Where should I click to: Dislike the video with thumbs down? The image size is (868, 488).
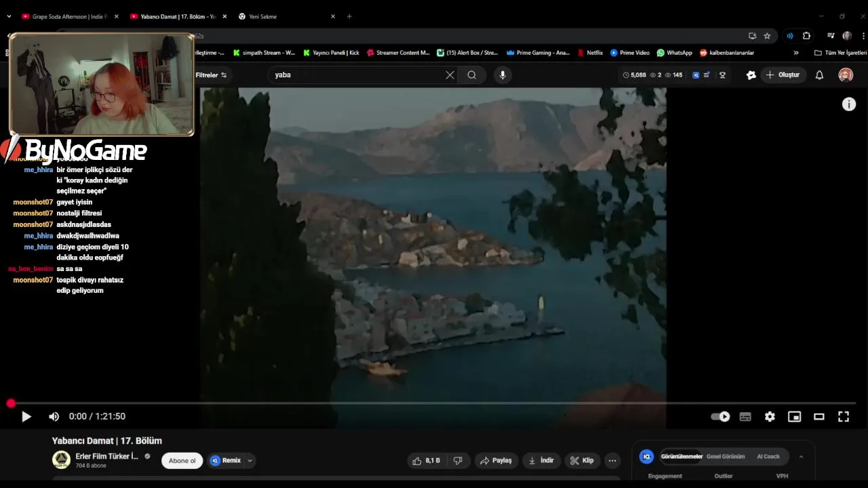(x=458, y=461)
